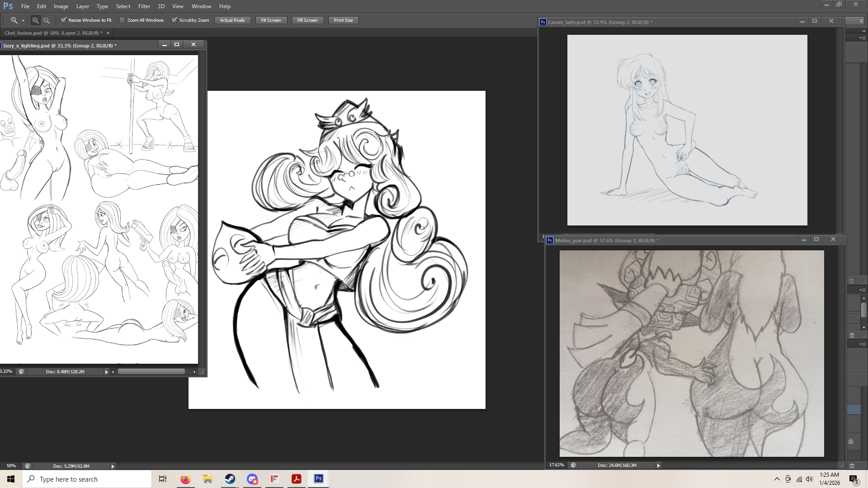Select the Zoom Out magnifier icon
Viewport: 868px width, 488px height.
[x=47, y=20]
